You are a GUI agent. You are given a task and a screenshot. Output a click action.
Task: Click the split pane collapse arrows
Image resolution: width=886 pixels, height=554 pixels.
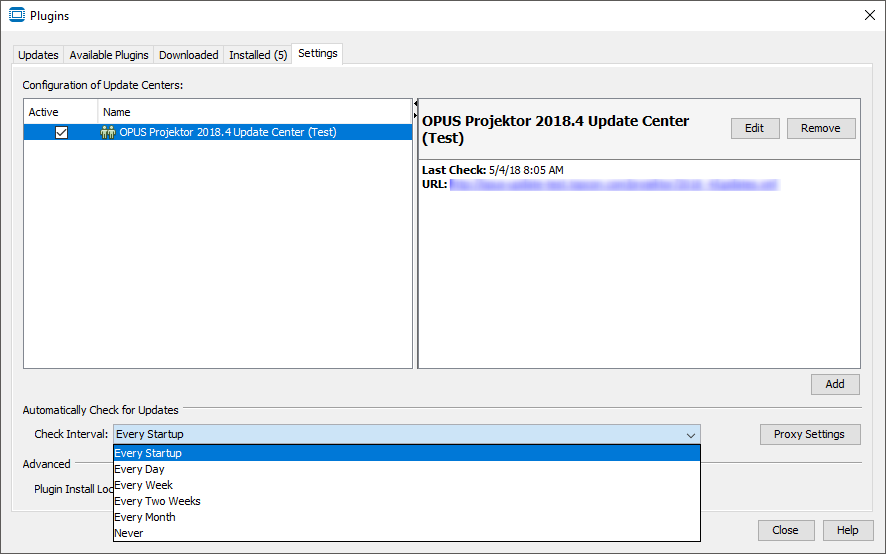(x=415, y=108)
